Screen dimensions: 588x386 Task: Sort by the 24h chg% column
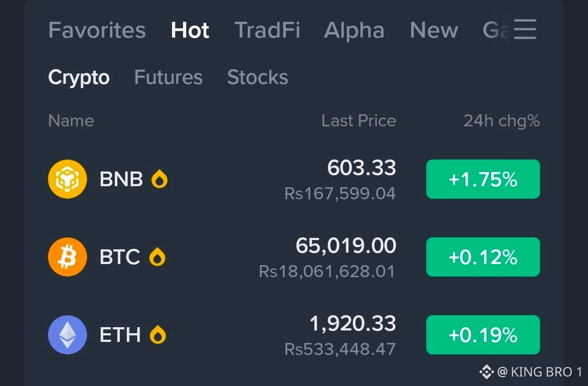click(x=501, y=121)
